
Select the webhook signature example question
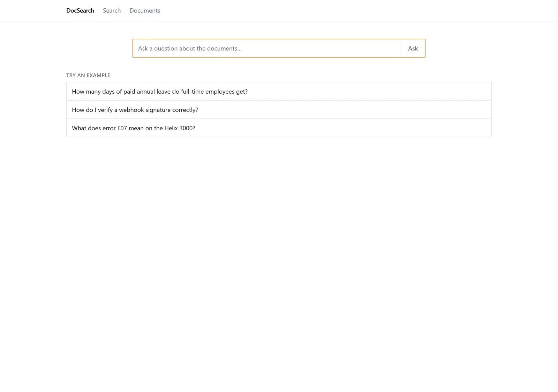(x=279, y=110)
